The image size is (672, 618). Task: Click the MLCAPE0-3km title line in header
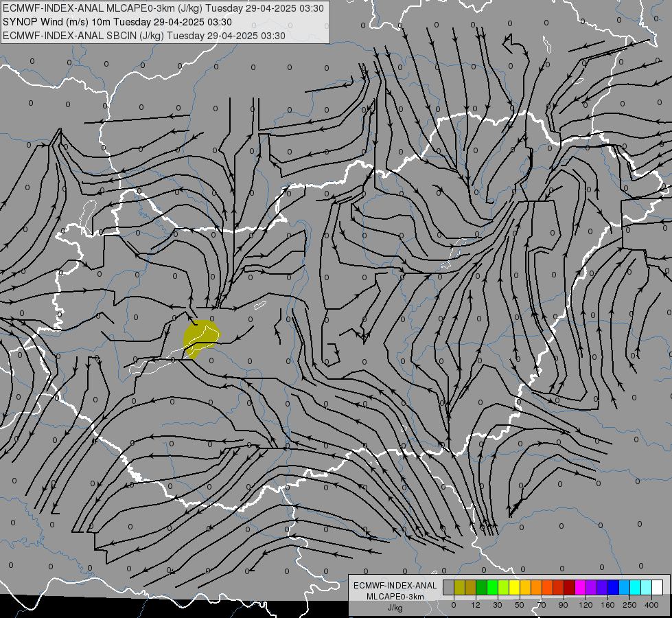pyautogui.click(x=163, y=8)
